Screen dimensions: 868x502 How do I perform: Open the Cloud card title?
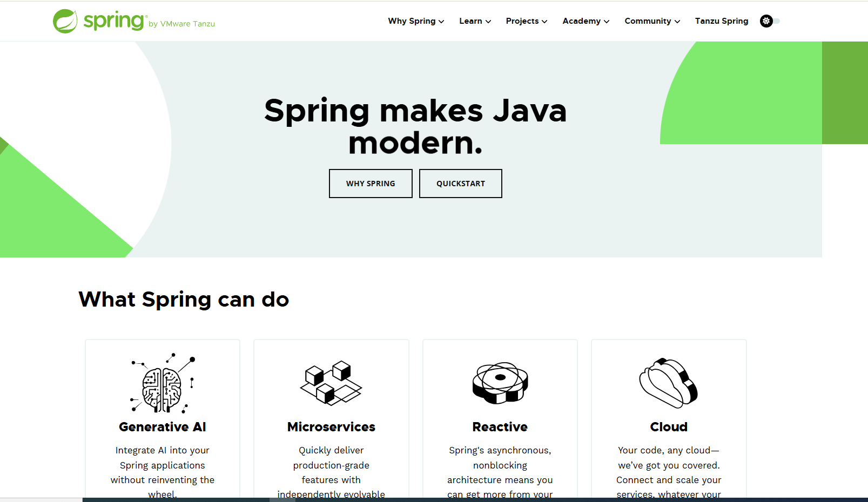pos(669,427)
